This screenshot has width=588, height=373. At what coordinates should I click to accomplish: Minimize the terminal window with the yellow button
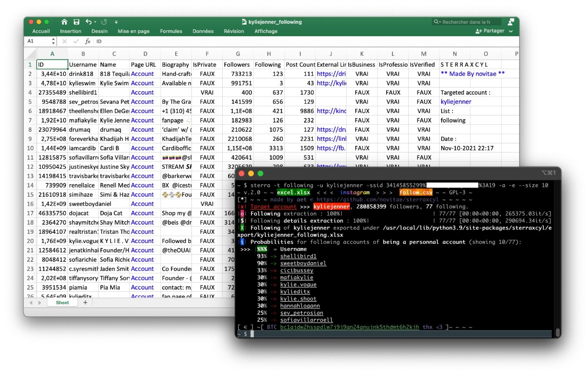tap(251, 173)
